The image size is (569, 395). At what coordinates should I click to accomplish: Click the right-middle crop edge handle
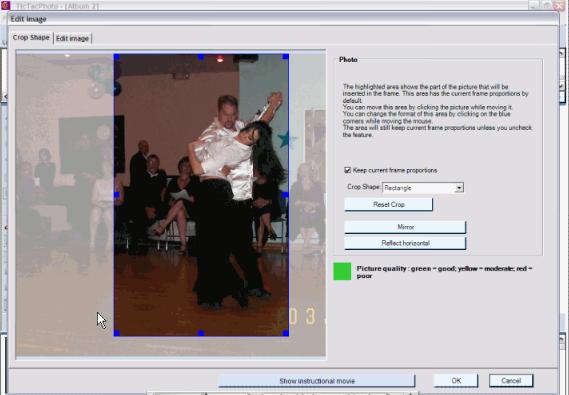click(x=286, y=195)
